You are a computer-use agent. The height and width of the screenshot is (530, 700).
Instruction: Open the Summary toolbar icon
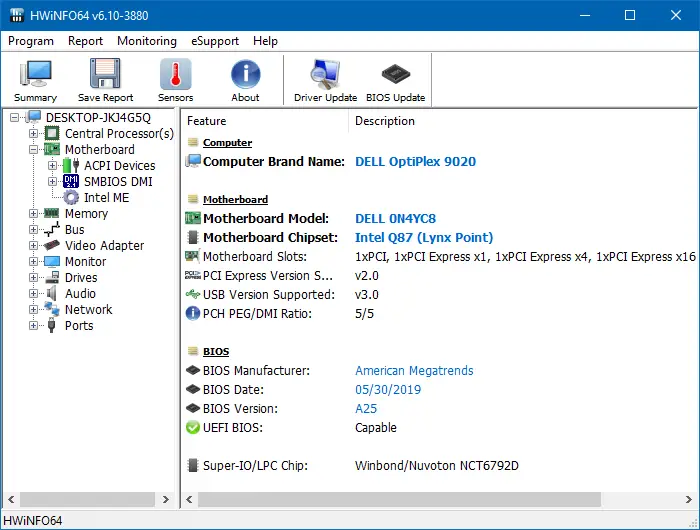tap(35, 74)
